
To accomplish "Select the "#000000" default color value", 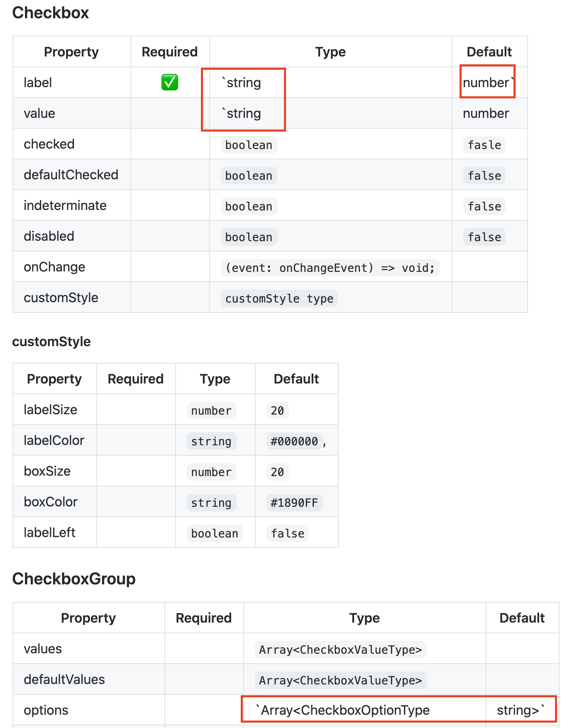I will click(294, 441).
